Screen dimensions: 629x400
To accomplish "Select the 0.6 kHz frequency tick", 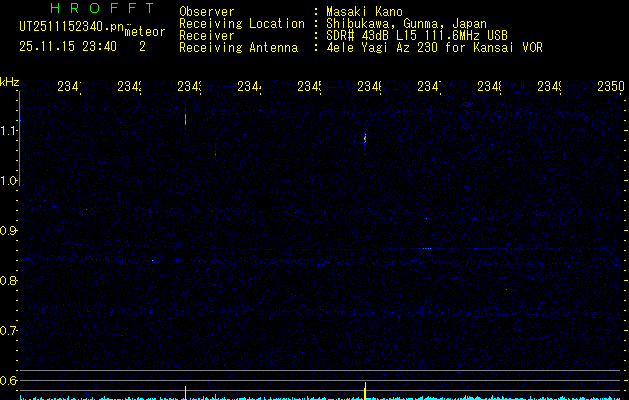I will coord(9,380).
